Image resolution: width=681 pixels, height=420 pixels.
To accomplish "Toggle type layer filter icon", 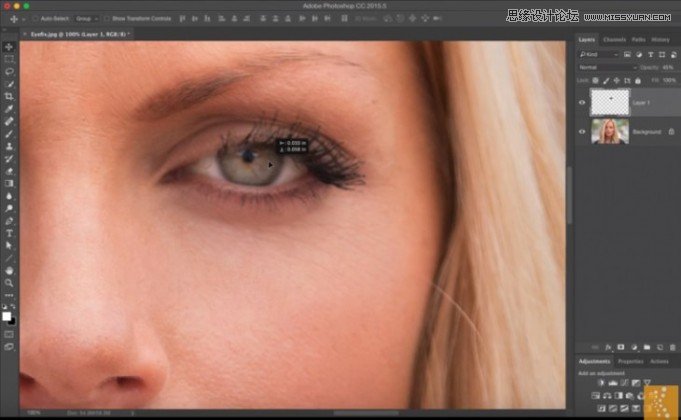I will tap(651, 54).
